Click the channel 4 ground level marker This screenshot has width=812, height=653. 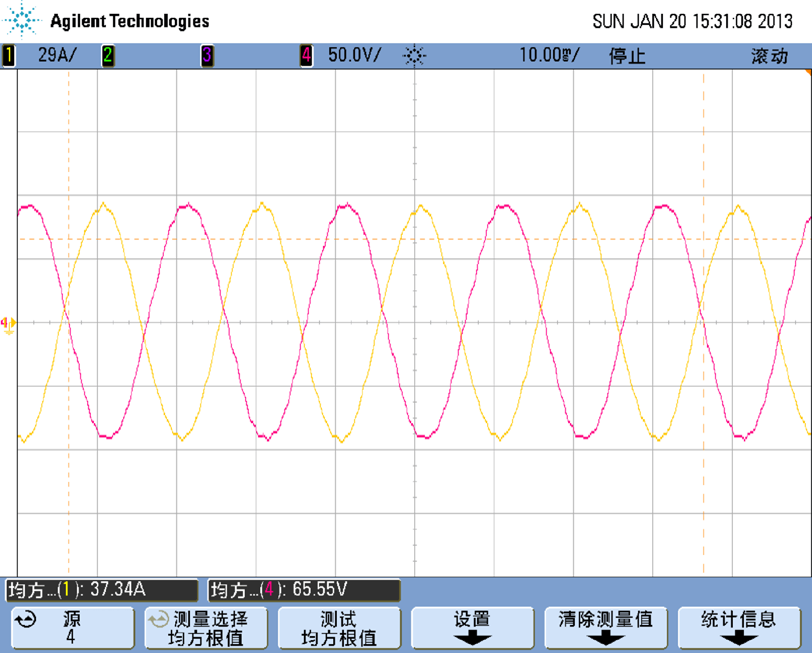[x=8, y=324]
